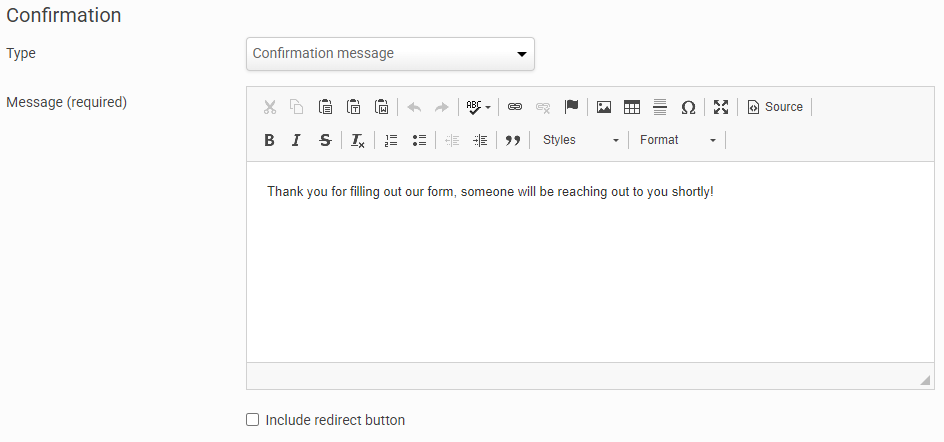This screenshot has height=442, width=944.
Task: Click the Bold formatting icon
Action: [269, 140]
